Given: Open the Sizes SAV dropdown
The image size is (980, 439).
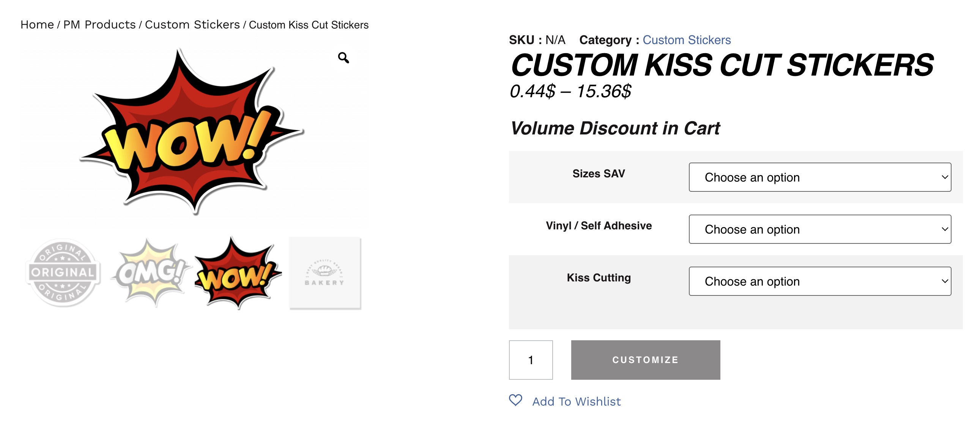Looking at the screenshot, I should 819,177.
